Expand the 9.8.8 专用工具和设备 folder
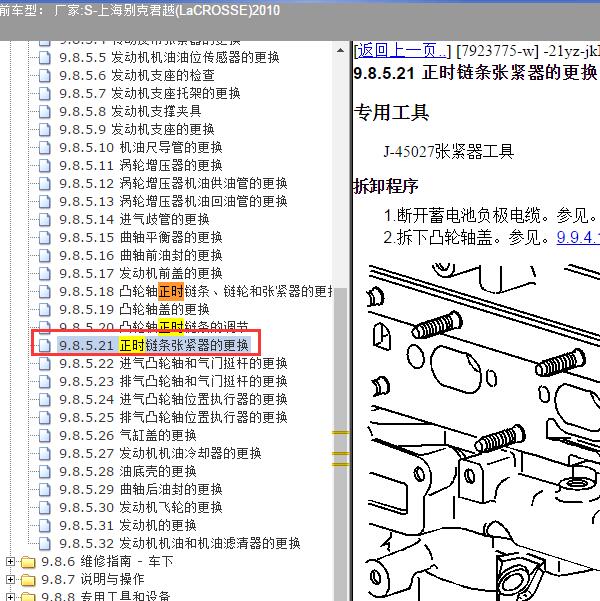 point(10,597)
